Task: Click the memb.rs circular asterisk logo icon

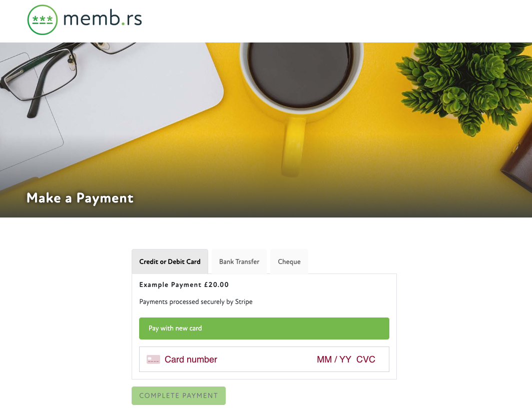Action: 43,20
